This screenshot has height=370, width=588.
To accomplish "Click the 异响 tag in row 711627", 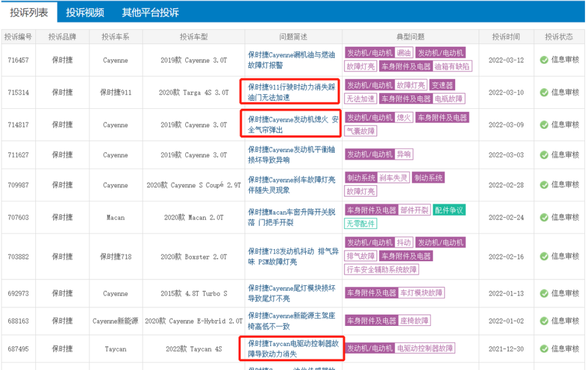I will [404, 154].
